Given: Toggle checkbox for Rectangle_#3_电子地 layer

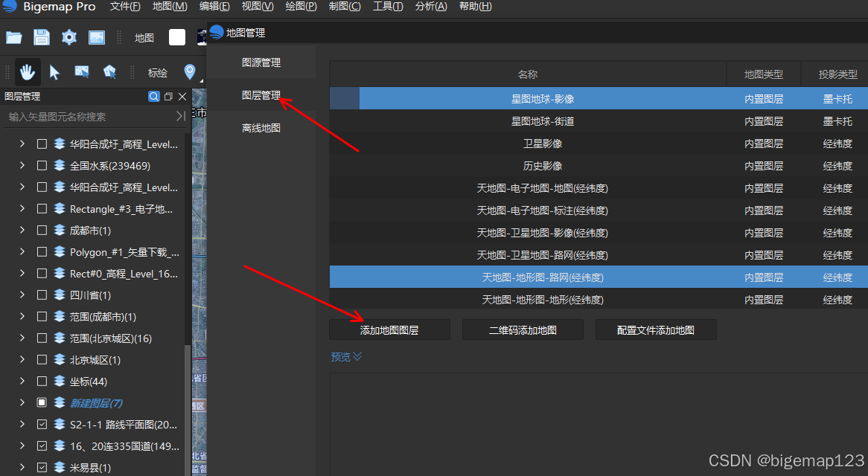Looking at the screenshot, I should point(42,208).
